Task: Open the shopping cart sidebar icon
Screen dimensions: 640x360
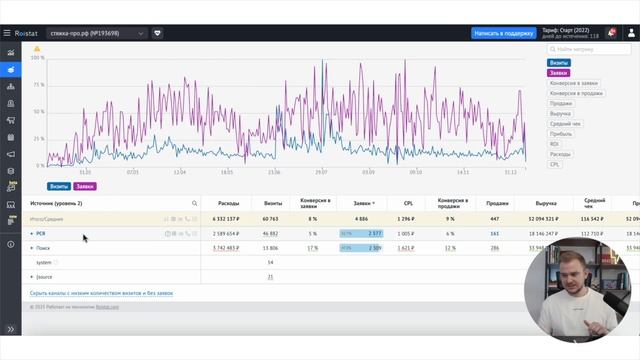Action: click(x=11, y=120)
